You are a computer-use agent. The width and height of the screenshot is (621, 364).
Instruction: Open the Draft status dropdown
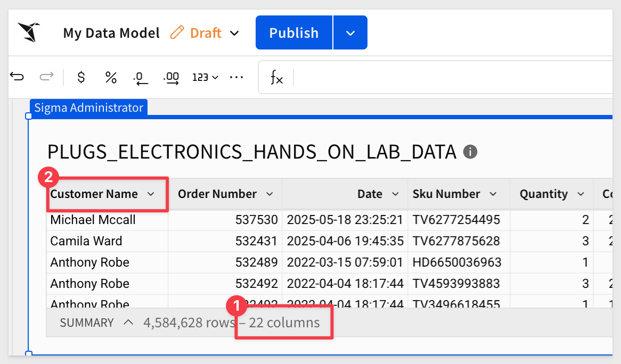(234, 33)
